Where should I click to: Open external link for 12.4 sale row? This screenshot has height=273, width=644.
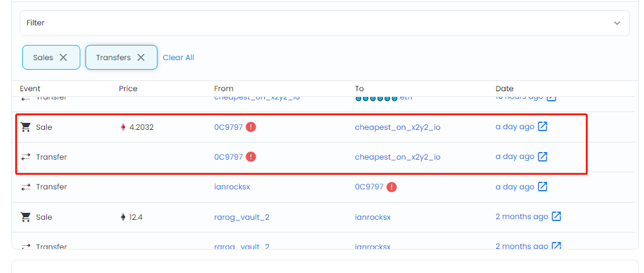556,217
